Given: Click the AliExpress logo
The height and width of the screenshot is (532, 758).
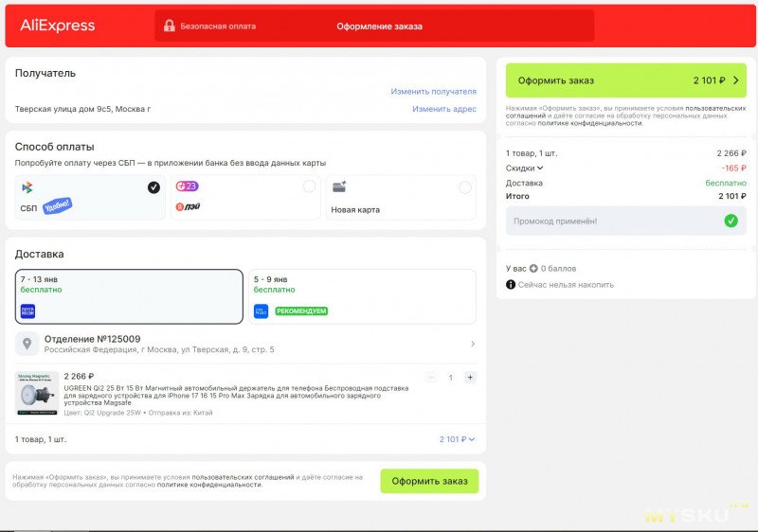Looking at the screenshot, I should point(58,26).
